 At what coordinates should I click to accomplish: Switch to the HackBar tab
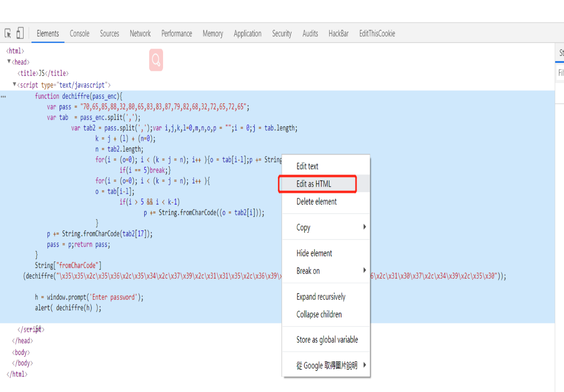coord(338,33)
